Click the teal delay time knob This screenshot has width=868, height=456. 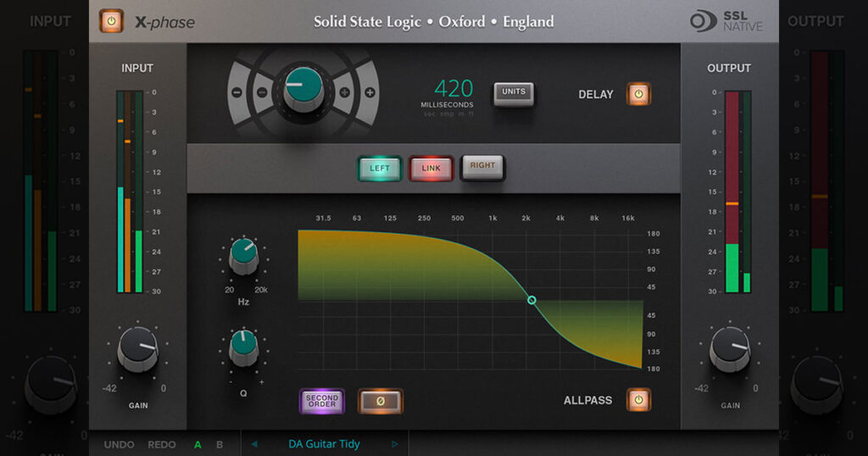(x=303, y=88)
